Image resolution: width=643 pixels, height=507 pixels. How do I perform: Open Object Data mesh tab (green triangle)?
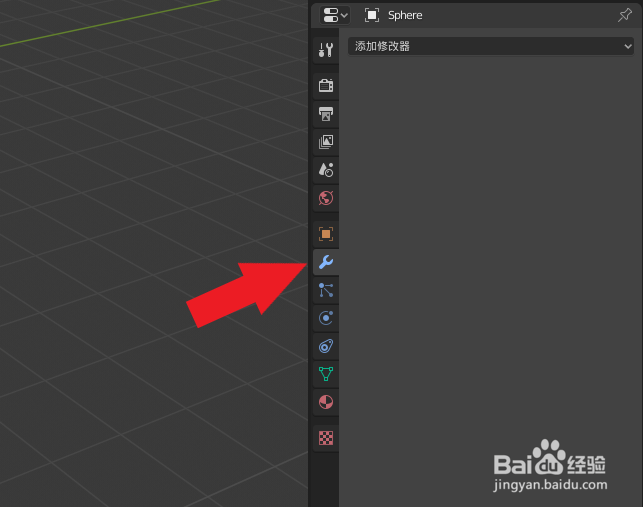[326, 374]
